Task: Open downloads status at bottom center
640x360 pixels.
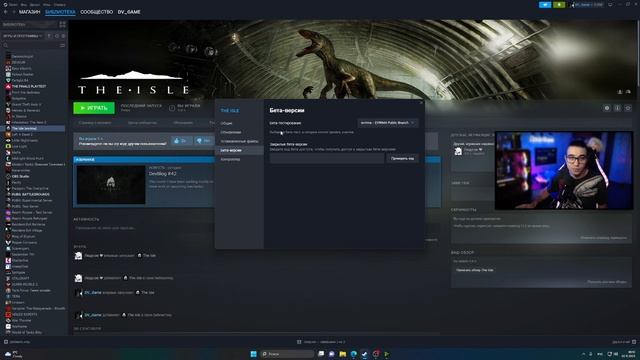Action: pyautogui.click(x=321, y=342)
